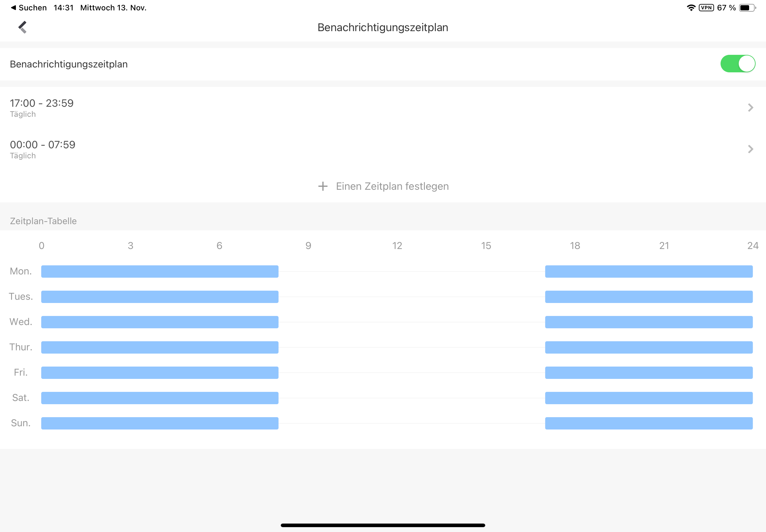Tap the 12 hour marker in table

tap(397, 246)
